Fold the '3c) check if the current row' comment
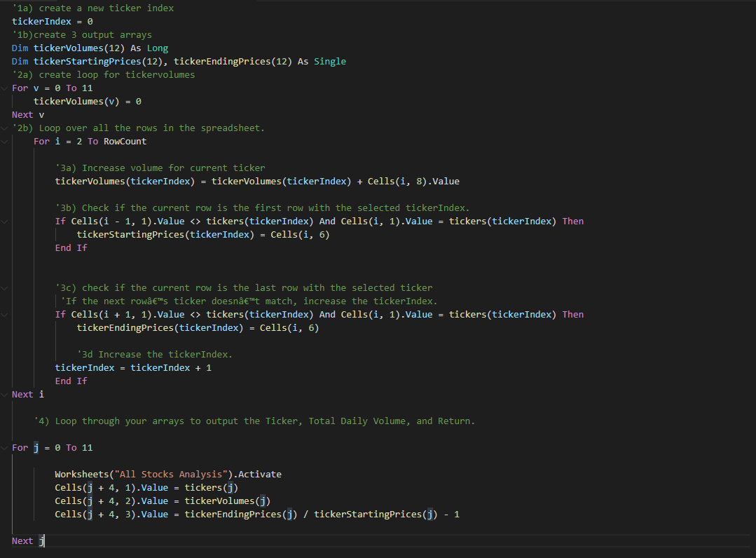This screenshot has height=558, width=756. point(4,288)
